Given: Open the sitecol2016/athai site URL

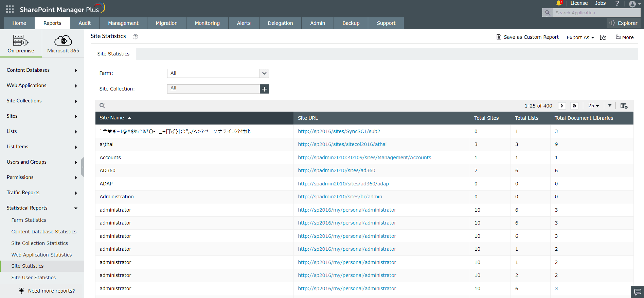Looking at the screenshot, I should (342, 144).
